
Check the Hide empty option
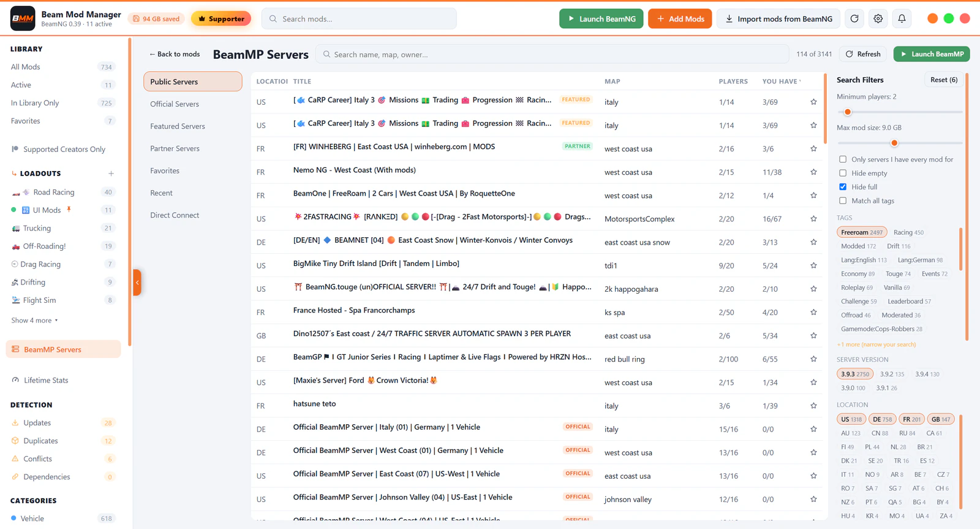(843, 173)
